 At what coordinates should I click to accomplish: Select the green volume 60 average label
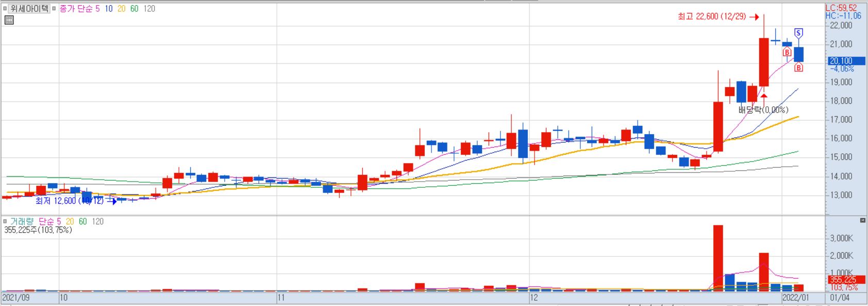point(82,221)
